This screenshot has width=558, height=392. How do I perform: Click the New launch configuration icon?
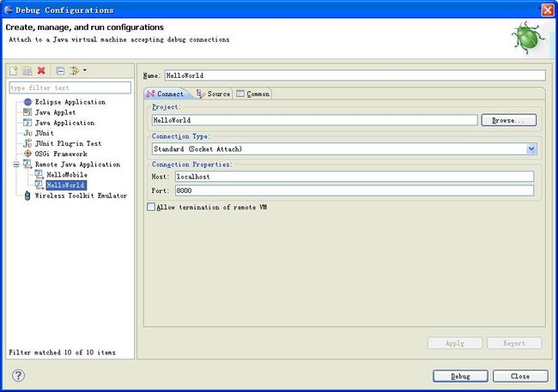click(x=14, y=71)
